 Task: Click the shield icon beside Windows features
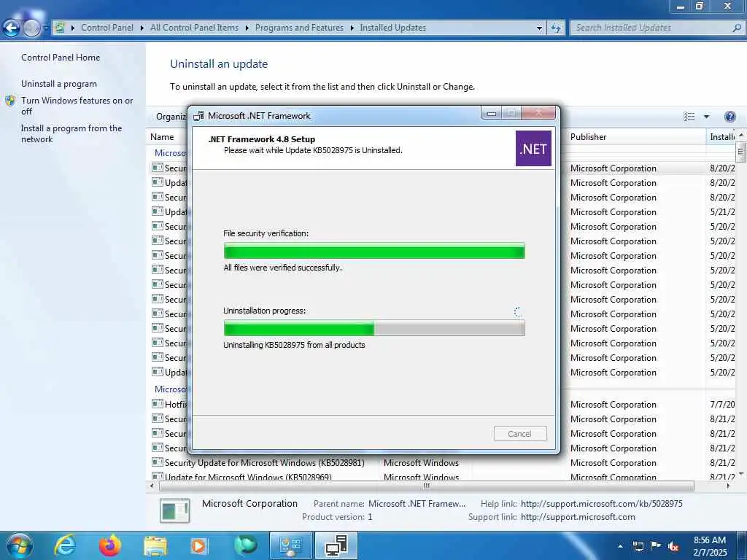click(x=10, y=101)
